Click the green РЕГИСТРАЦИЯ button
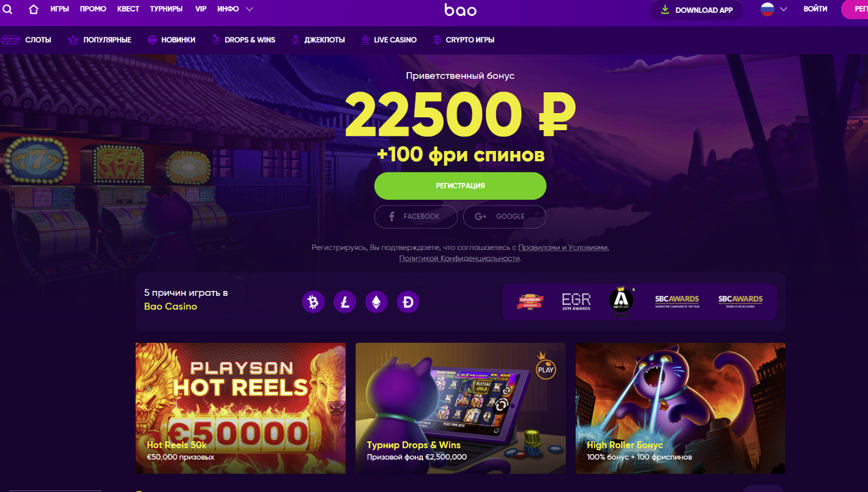The width and height of the screenshot is (868, 492). [461, 186]
